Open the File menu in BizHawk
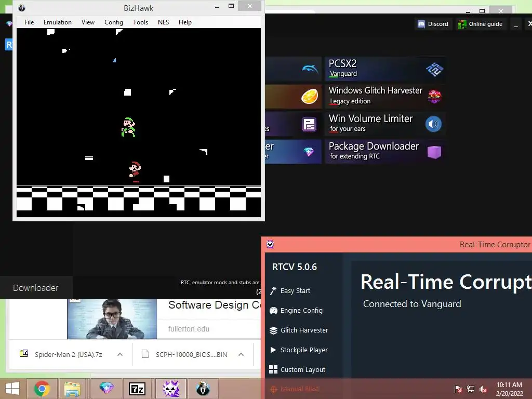The image size is (532, 399). coord(29,22)
